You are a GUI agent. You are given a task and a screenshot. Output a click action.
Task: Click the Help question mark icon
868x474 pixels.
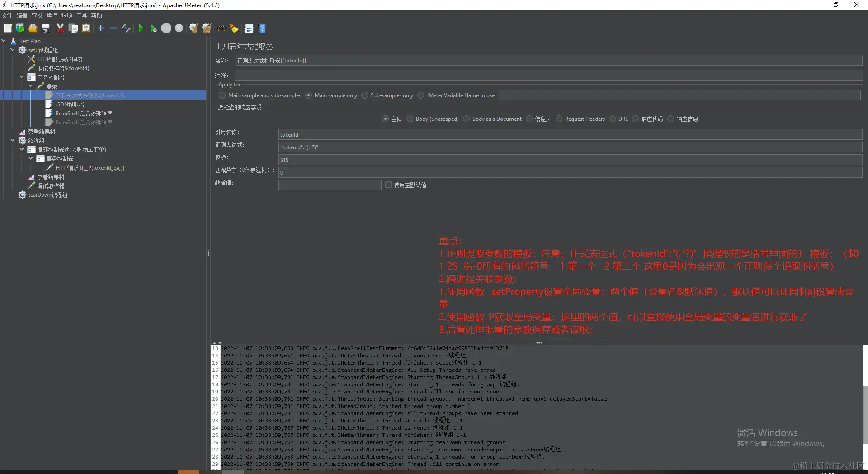click(x=262, y=28)
